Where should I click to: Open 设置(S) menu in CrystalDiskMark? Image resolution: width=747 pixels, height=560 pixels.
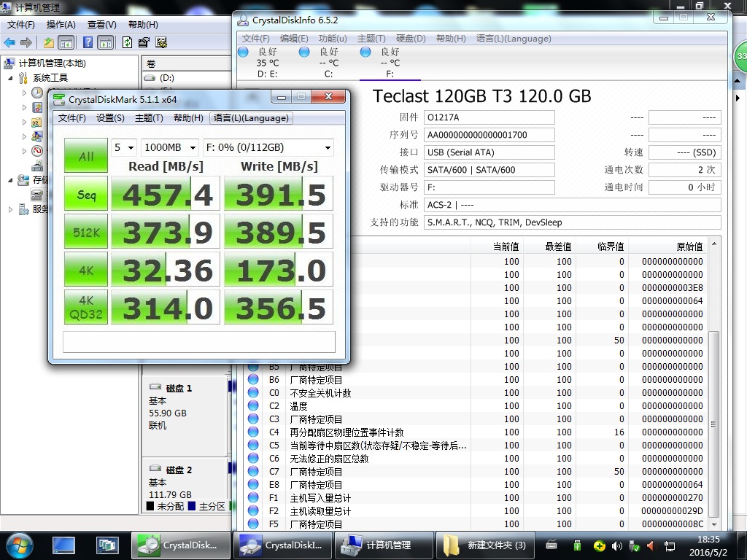click(110, 118)
